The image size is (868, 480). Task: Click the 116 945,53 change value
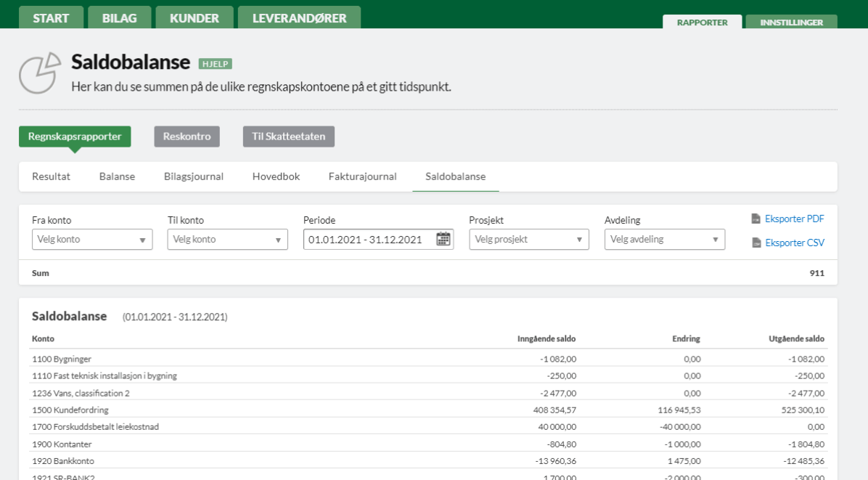pyautogui.click(x=679, y=410)
